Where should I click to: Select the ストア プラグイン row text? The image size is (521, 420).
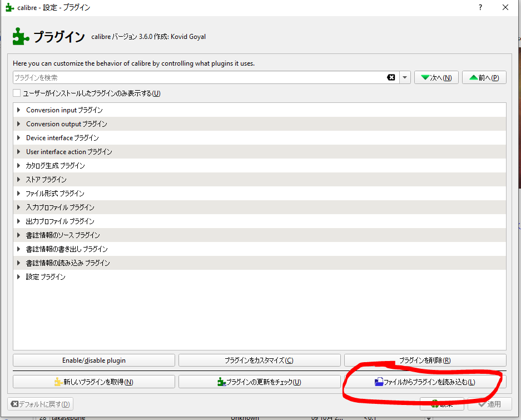46,180
